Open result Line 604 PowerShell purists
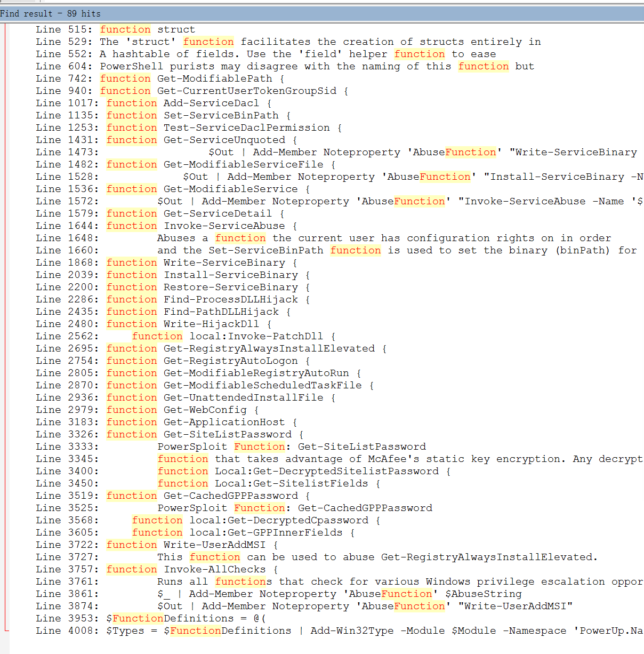The width and height of the screenshot is (644, 654). click(285, 66)
